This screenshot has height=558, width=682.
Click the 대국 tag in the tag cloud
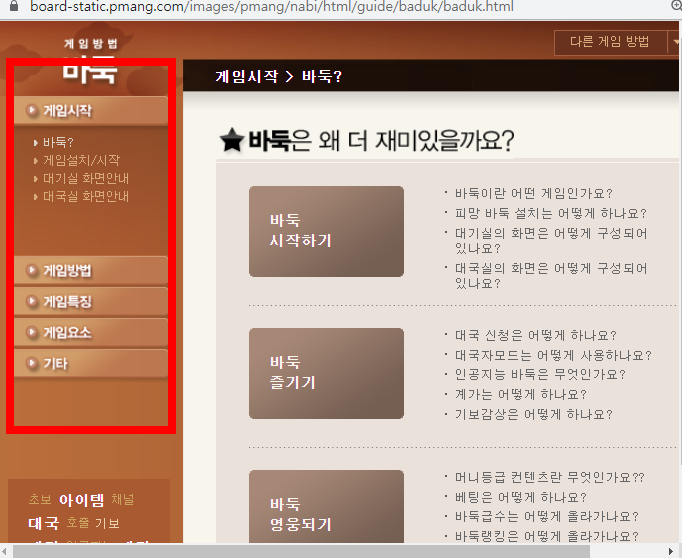(43, 523)
